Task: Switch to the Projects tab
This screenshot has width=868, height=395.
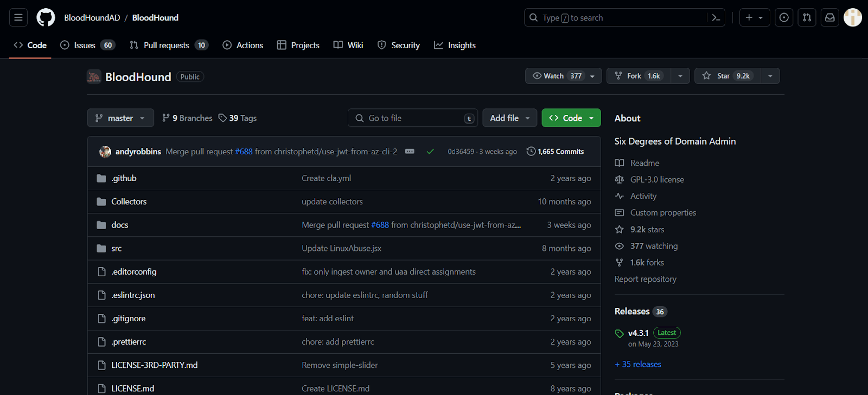Action: coord(298,45)
